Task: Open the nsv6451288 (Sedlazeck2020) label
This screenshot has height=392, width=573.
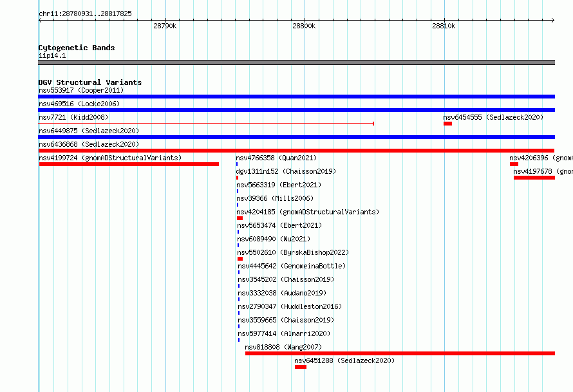Action: tap(344, 360)
